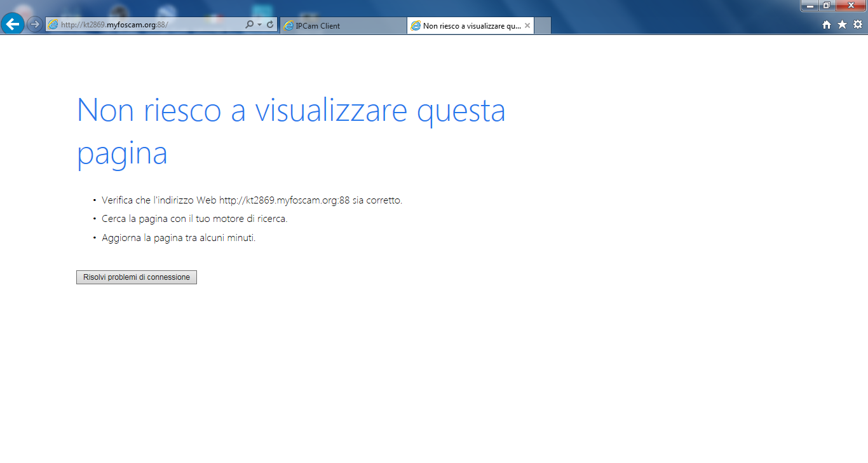Click the 'Non riesco a visualizzare questa pagina' heading
Viewport: 868px width, 463px height.
291,131
